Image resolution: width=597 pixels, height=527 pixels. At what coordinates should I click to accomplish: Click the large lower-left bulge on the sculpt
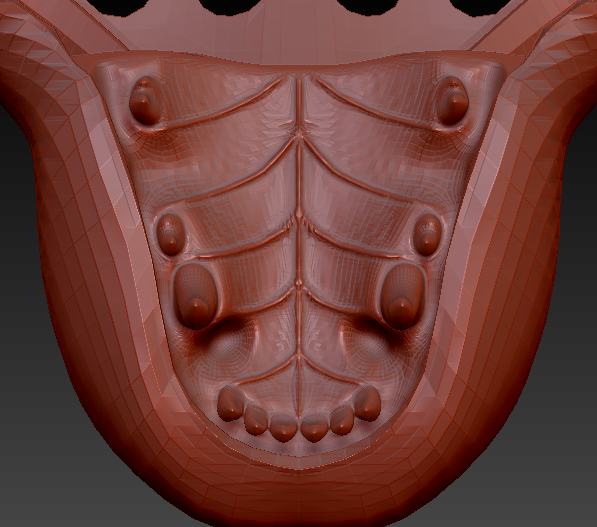tap(196, 296)
